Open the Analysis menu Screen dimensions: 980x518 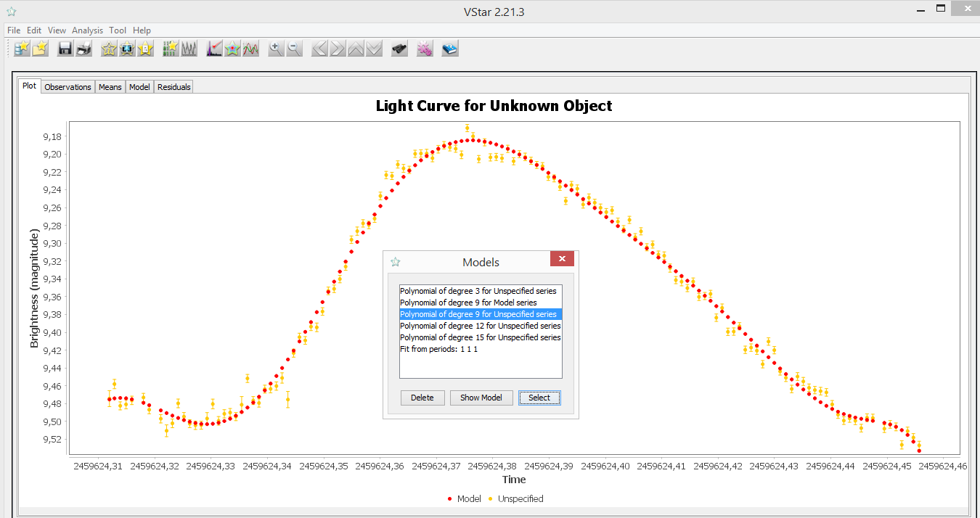click(88, 30)
